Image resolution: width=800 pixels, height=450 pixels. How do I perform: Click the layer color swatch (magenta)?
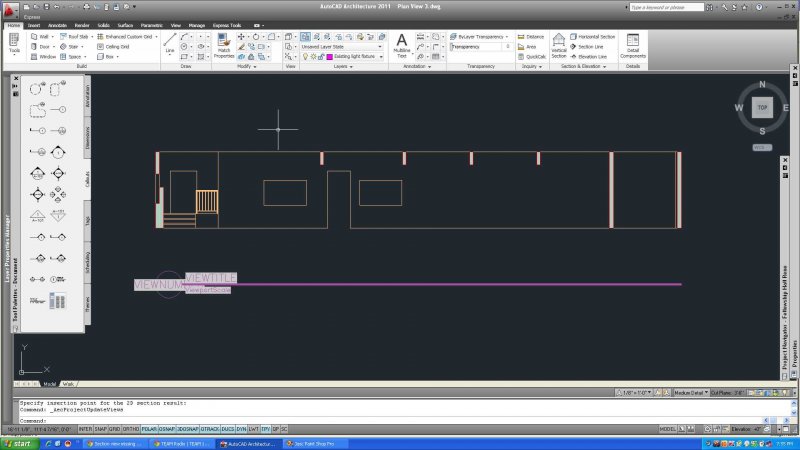(x=329, y=57)
